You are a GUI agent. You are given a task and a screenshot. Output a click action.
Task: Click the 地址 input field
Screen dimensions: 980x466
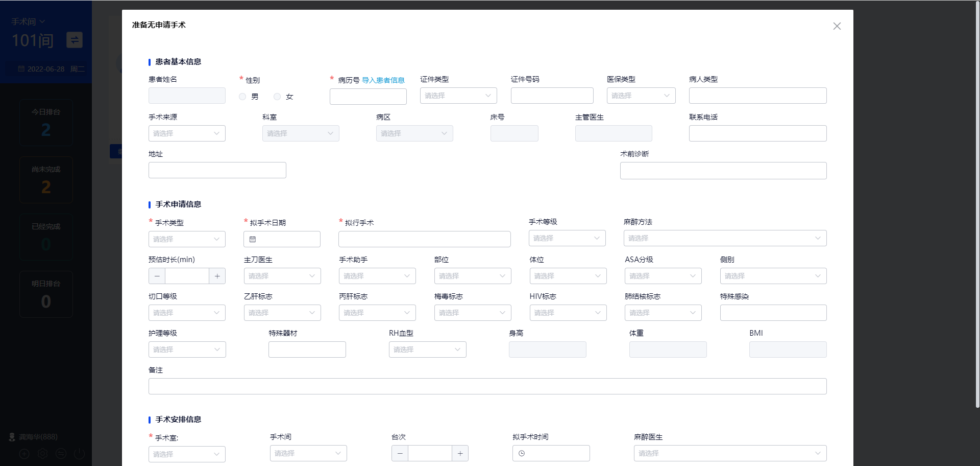[x=217, y=170]
